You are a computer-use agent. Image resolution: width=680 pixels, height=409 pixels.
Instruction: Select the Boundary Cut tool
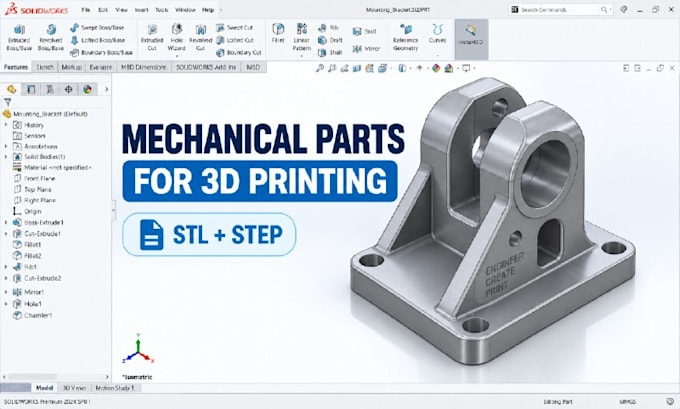pyautogui.click(x=239, y=52)
